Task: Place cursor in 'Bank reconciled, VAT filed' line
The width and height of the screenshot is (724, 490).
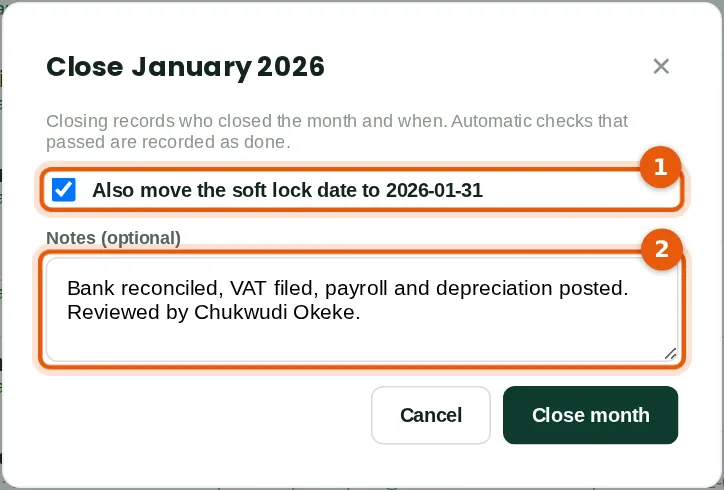Action: [348, 288]
